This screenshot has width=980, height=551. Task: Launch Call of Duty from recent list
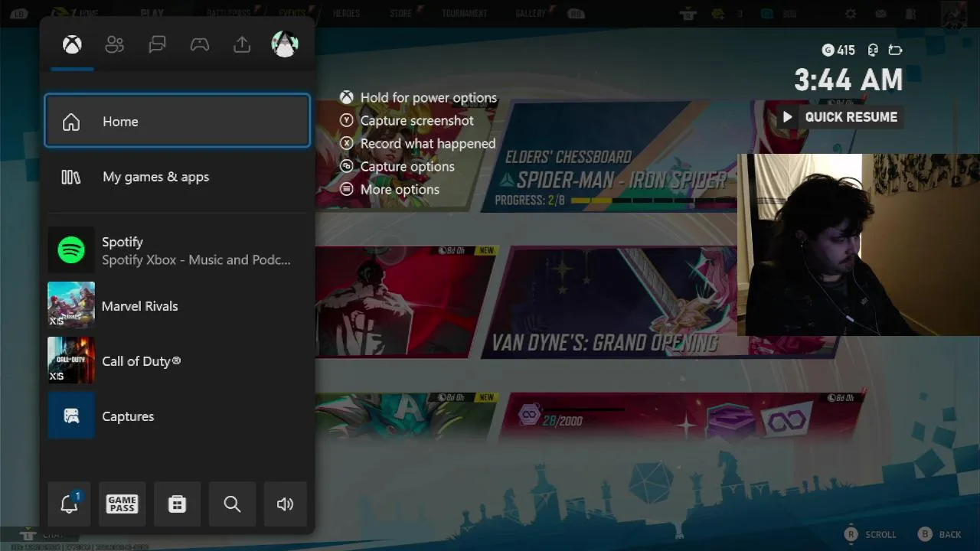[x=177, y=360]
